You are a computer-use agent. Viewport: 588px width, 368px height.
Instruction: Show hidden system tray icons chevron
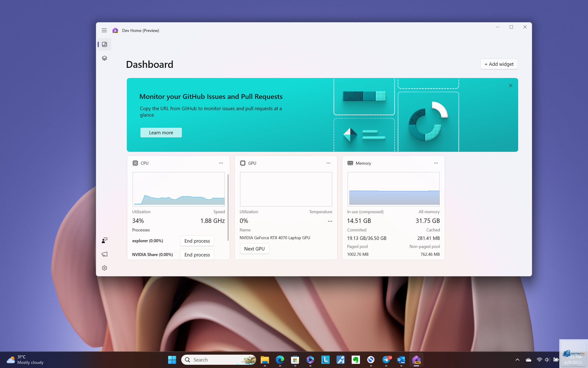coord(517,360)
